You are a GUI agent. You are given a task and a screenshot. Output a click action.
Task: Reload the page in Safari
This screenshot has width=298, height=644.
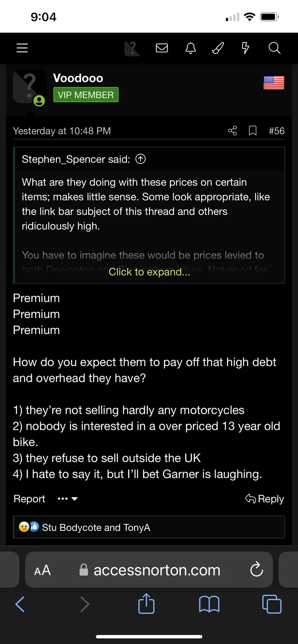[257, 570]
